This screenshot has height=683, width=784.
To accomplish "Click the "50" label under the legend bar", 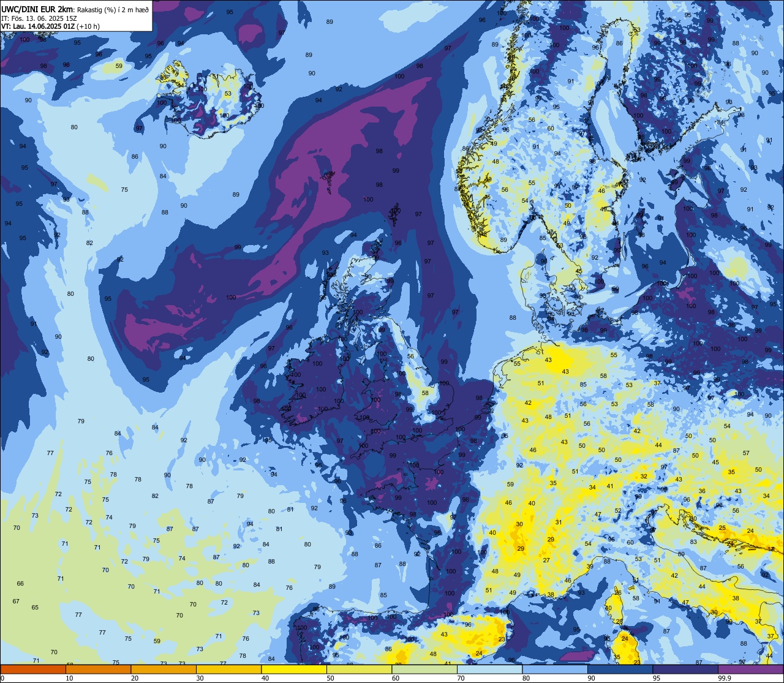I will click(x=331, y=678).
